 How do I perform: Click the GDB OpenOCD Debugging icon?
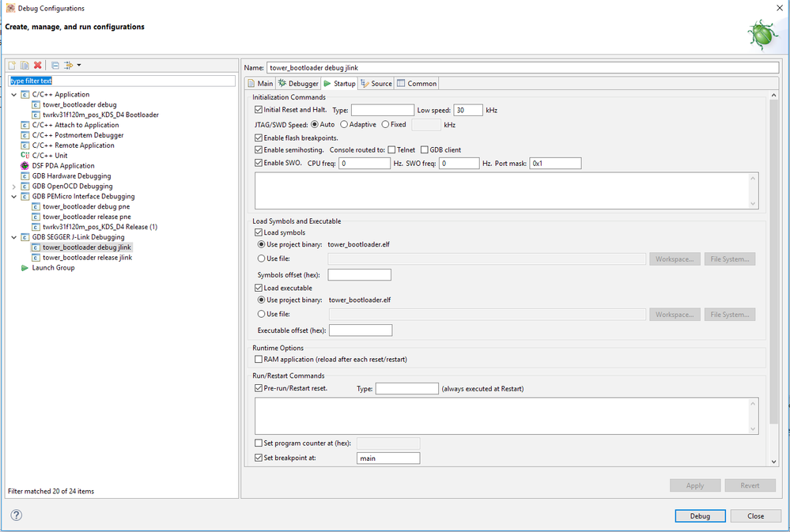(25, 187)
